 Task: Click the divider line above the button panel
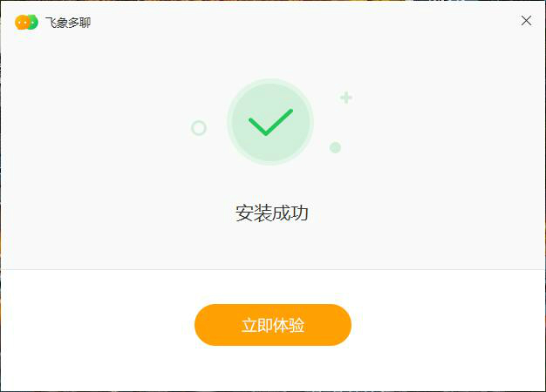click(273, 269)
